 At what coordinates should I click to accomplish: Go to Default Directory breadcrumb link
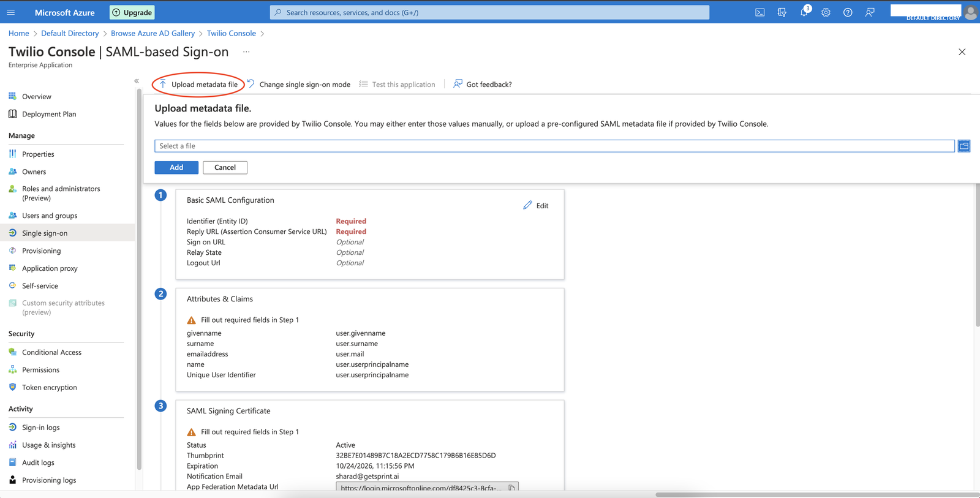70,33
